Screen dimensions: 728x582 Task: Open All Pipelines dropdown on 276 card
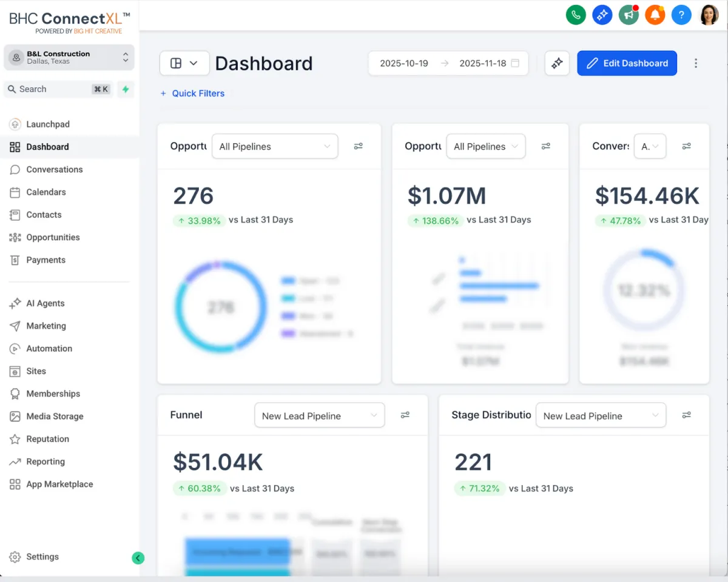275,146
